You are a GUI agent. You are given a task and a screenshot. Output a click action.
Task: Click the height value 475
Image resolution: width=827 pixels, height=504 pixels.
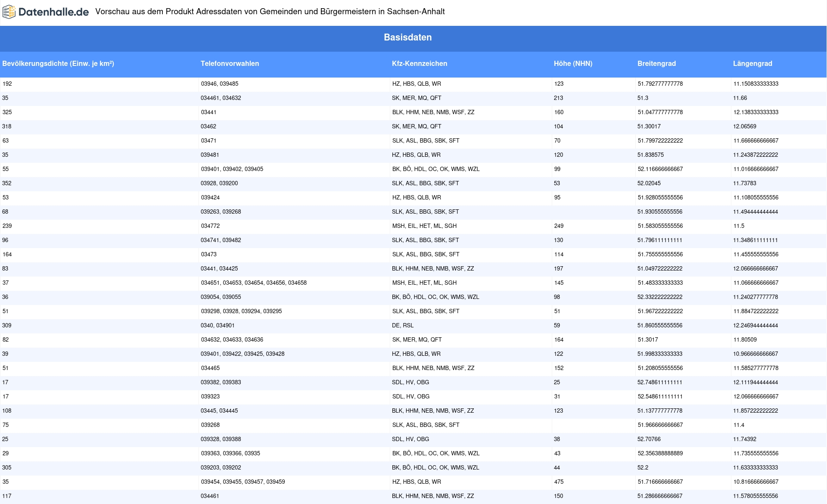pyautogui.click(x=559, y=482)
